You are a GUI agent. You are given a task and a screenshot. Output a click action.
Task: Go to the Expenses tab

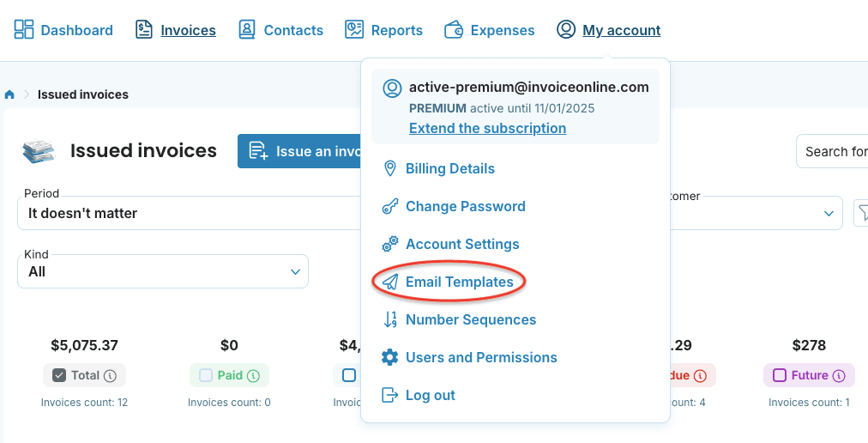[x=490, y=30]
